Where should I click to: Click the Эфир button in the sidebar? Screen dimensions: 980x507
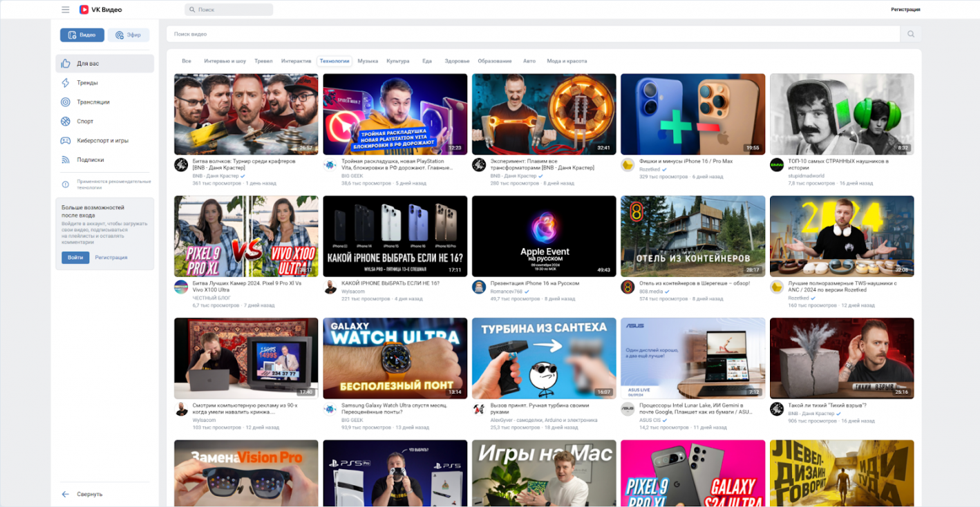click(129, 35)
